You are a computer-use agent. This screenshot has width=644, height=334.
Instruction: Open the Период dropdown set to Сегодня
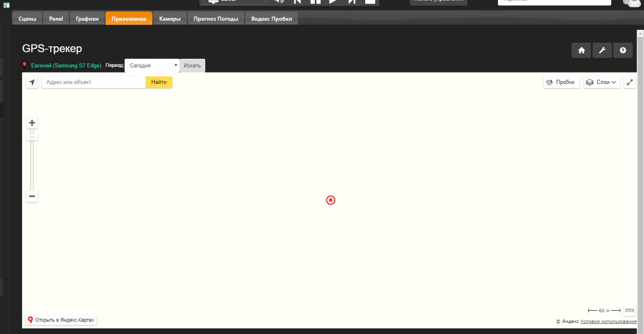152,66
